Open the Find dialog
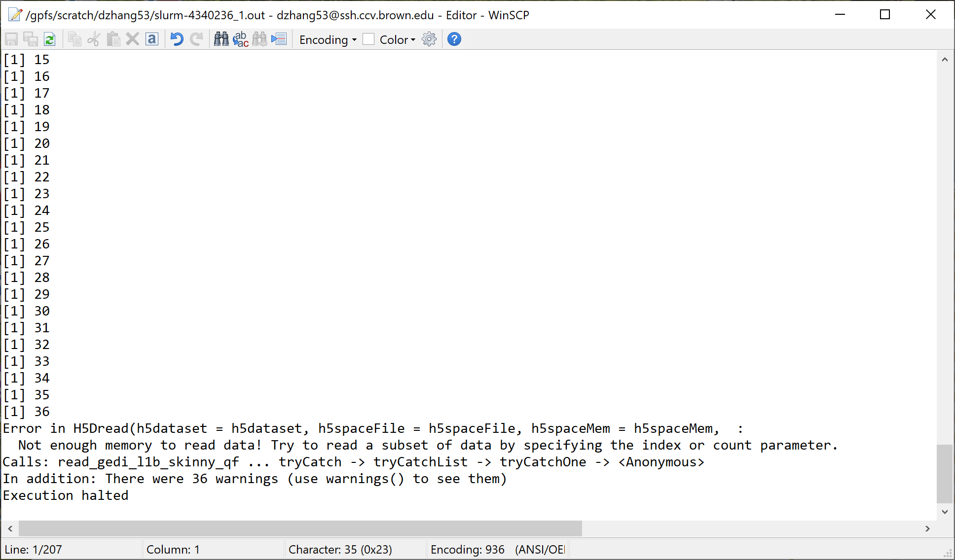The width and height of the screenshot is (955, 560). (x=221, y=39)
